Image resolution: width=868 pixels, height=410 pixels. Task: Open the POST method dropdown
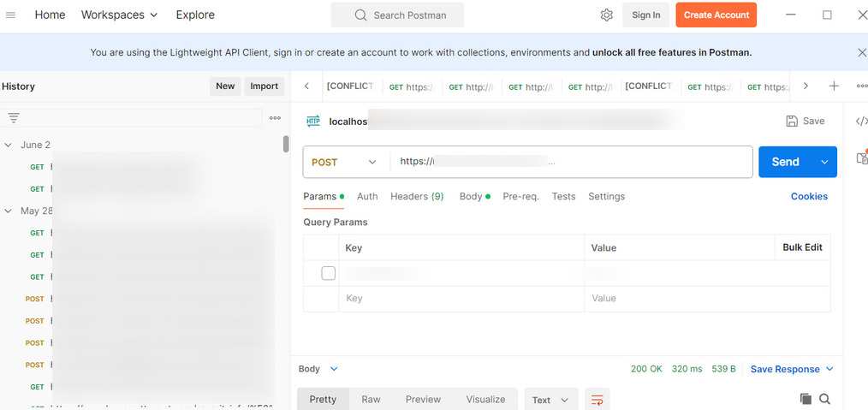(x=344, y=162)
